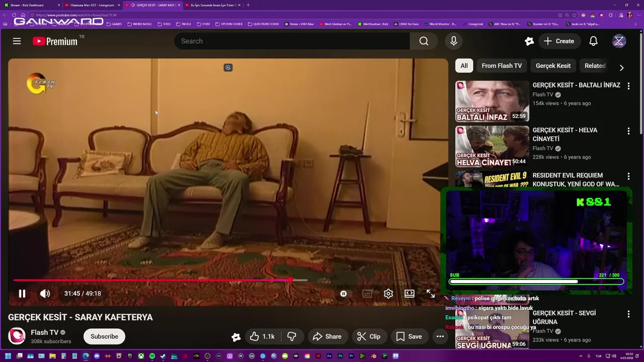Open the YouTube guide hamburger menu
The width and height of the screenshot is (644, 362).
point(17,41)
